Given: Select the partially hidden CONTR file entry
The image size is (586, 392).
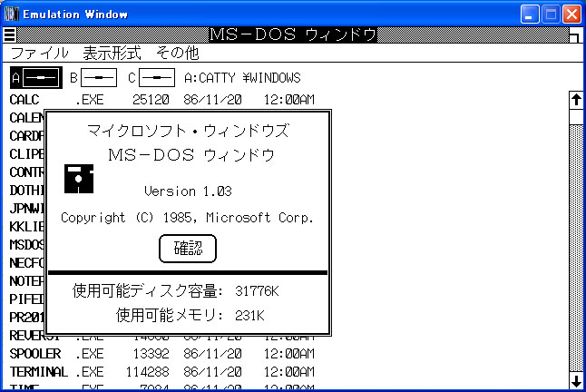Looking at the screenshot, I should (26, 172).
